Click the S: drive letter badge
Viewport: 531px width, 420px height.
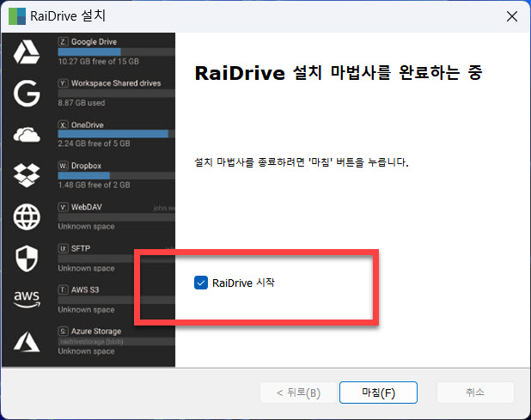[x=63, y=332]
